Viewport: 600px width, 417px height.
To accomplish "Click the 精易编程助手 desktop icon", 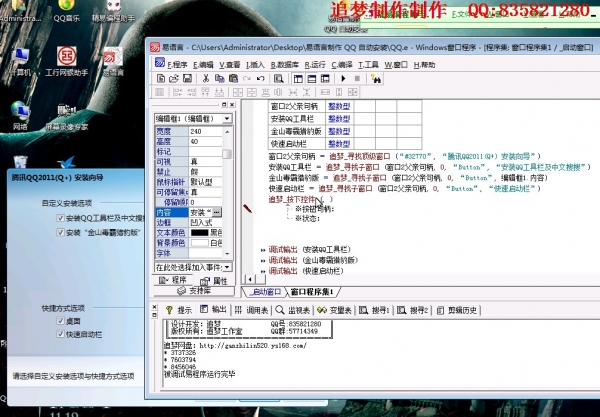I will (113, 11).
